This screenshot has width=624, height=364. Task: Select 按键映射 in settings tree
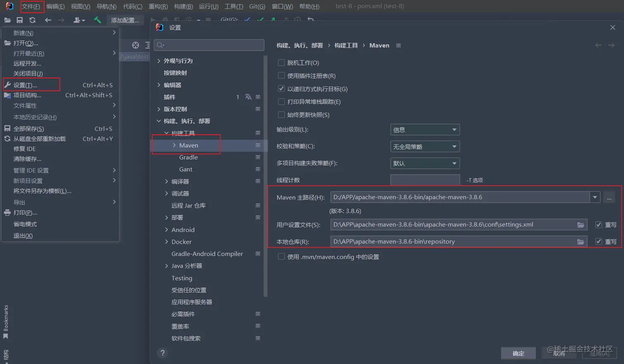tap(175, 73)
